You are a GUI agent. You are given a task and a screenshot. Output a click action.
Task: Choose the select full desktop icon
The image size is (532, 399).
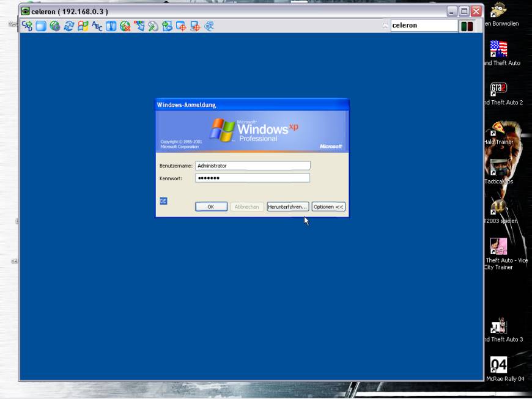(195, 26)
